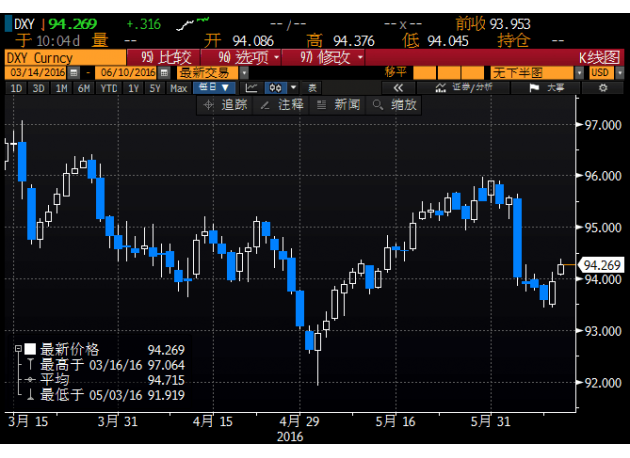Screen dimensions: 630x458
Task: Activate the 缩放 zoom magnifier tool
Action: point(397,104)
